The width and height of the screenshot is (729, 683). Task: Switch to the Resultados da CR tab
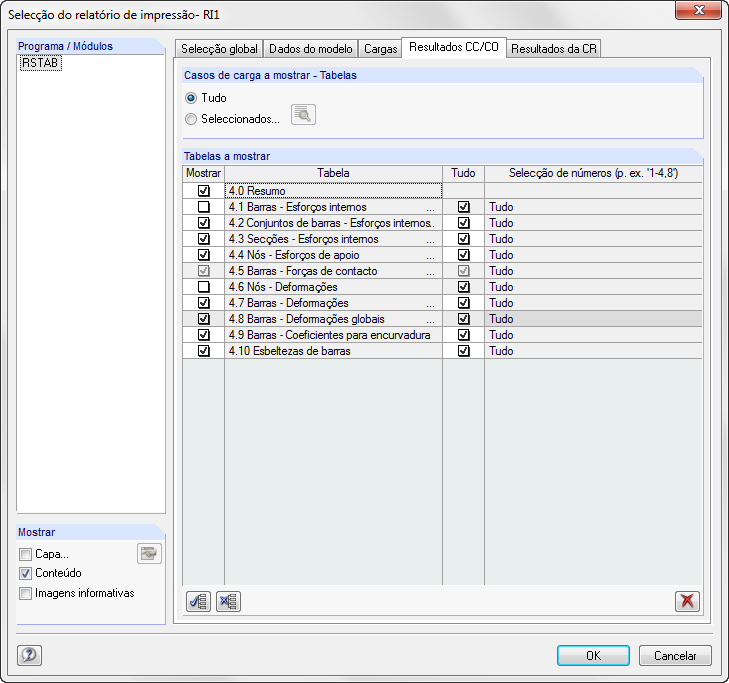point(554,49)
